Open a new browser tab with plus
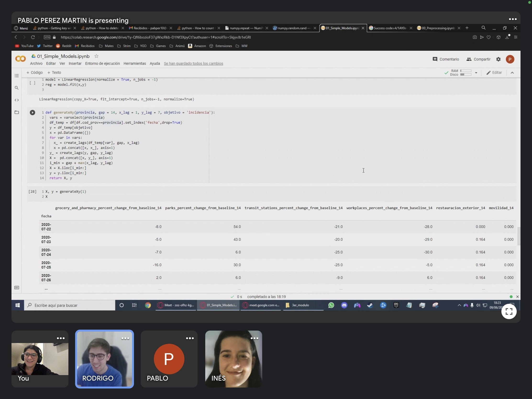Image resolution: width=532 pixels, height=399 pixels. [x=467, y=28]
